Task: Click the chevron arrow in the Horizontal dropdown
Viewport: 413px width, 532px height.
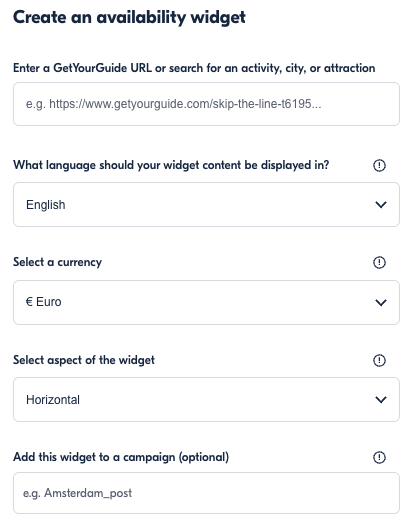Action: pos(381,400)
